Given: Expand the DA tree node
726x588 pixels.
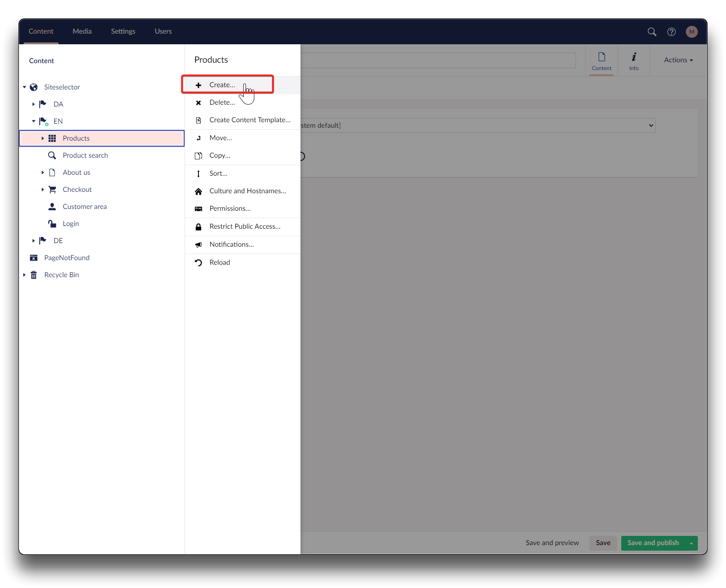Looking at the screenshot, I should click(33, 104).
